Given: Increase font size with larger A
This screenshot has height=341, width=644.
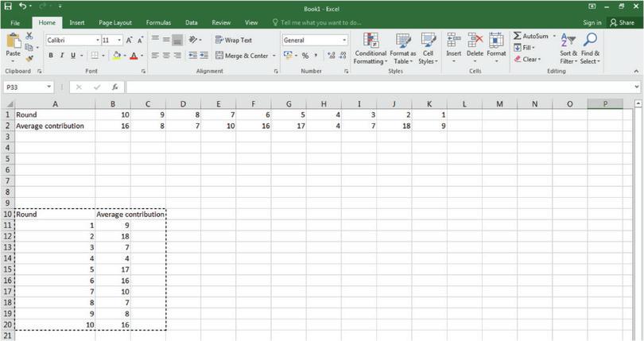Looking at the screenshot, I should tap(129, 40).
